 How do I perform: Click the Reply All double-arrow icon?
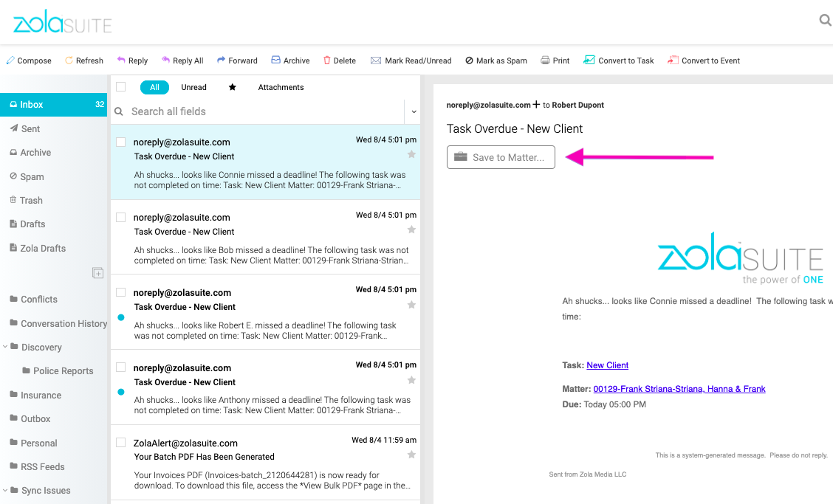pos(165,60)
